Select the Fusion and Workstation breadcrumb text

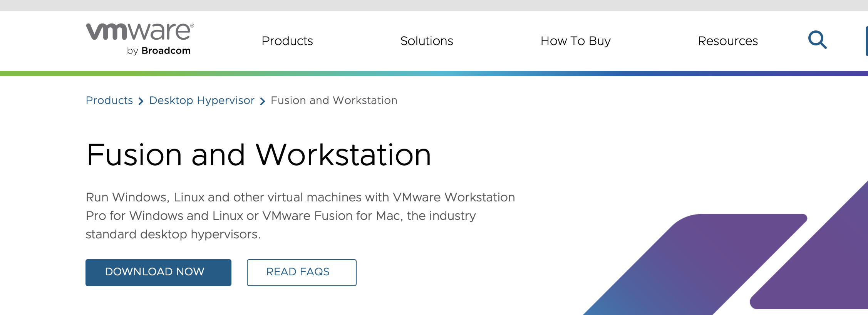[x=334, y=101]
